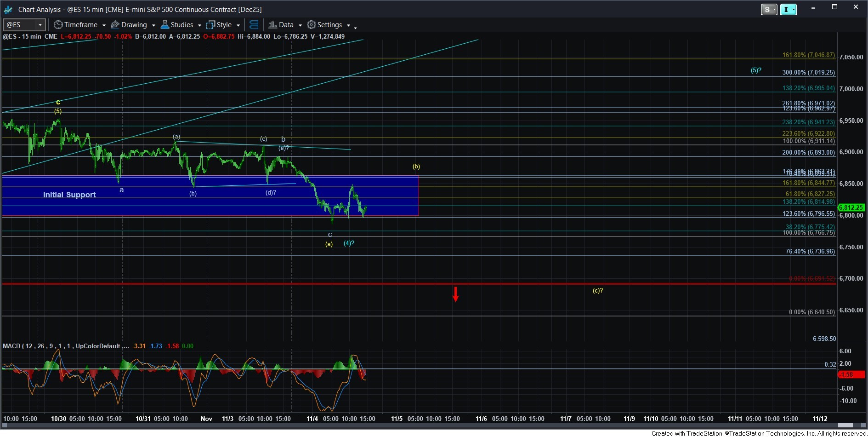
Task: Click the Studies flask icon
Action: 165,25
